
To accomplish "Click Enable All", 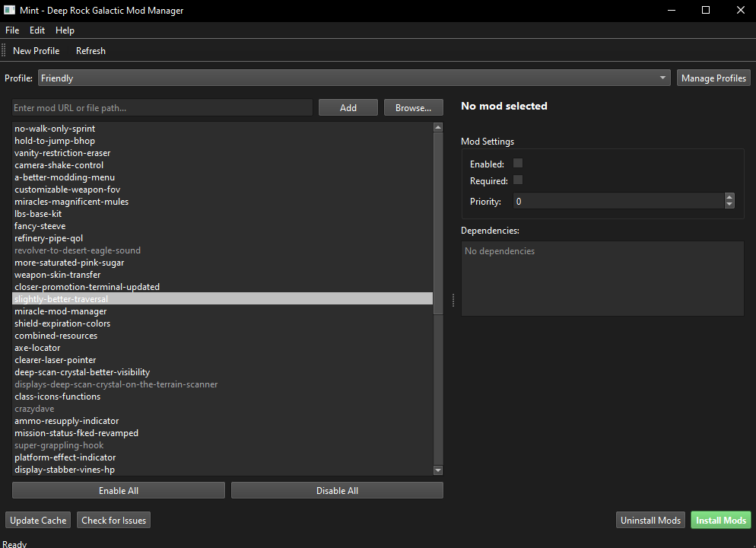I will pyautogui.click(x=119, y=491).
